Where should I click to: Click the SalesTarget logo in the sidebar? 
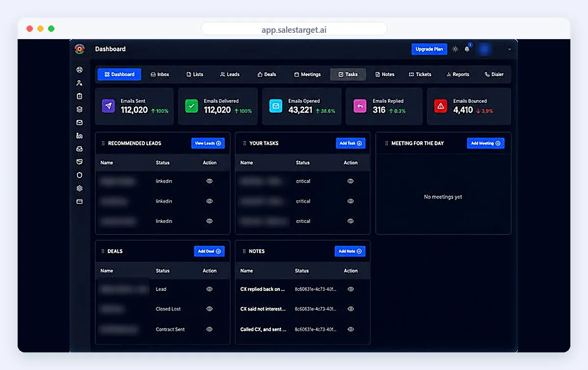pyautogui.click(x=79, y=49)
